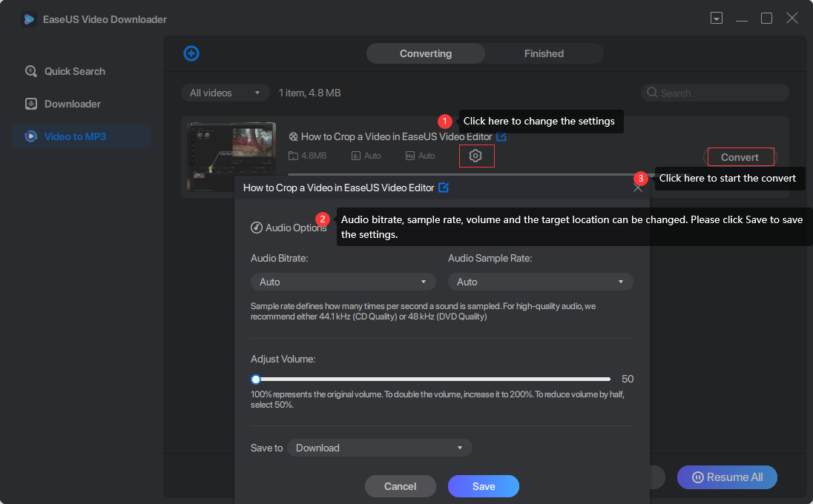Click the EaseUS Video Downloader logo icon
The width and height of the screenshot is (813, 504).
point(29,20)
